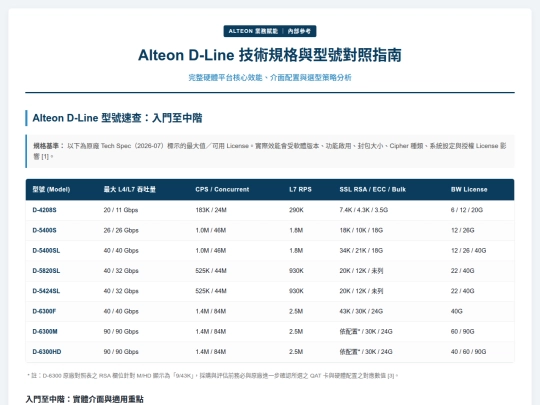
Task: Click the ALTEON badge above the title
Action: point(270,31)
